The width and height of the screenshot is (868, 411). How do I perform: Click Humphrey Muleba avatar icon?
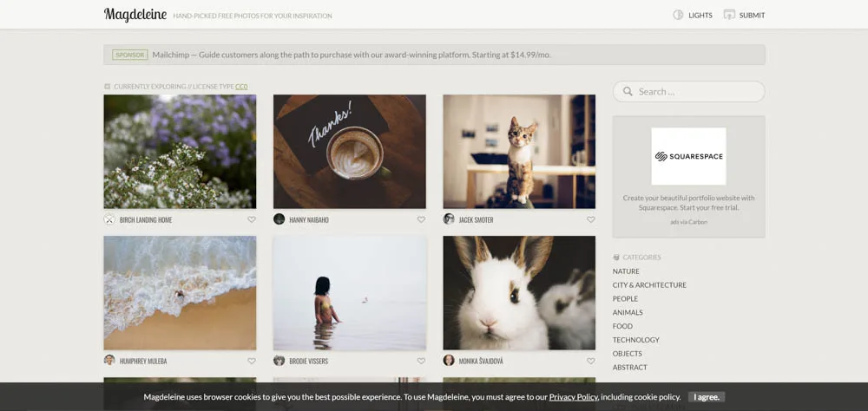(x=109, y=360)
